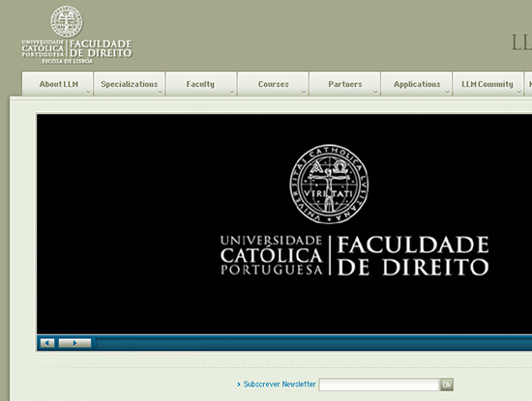Image resolution: width=532 pixels, height=401 pixels.
Task: Expand the dropdown arrow on Specializations
Action: click(x=161, y=92)
